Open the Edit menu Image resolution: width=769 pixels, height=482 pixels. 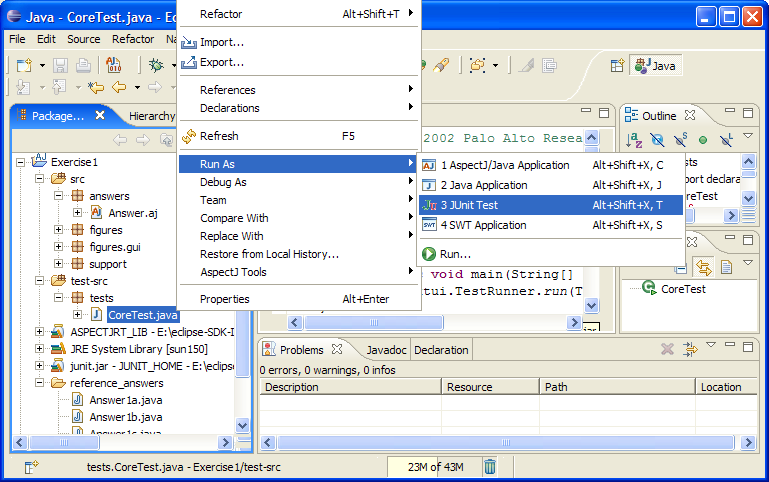click(x=46, y=39)
